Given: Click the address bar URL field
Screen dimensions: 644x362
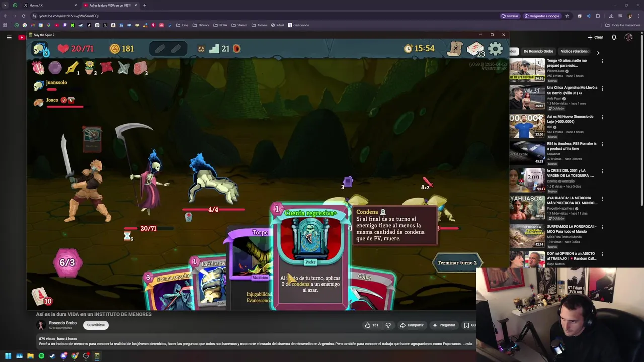Looking at the screenshot, I should [267, 16].
